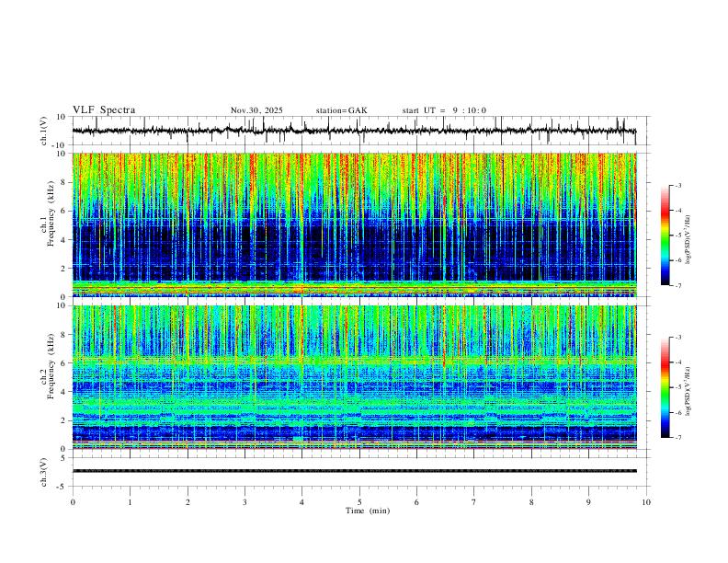Click inside the ch.2 spectrogram panel
This screenshot has height=563, width=728.
[355, 377]
